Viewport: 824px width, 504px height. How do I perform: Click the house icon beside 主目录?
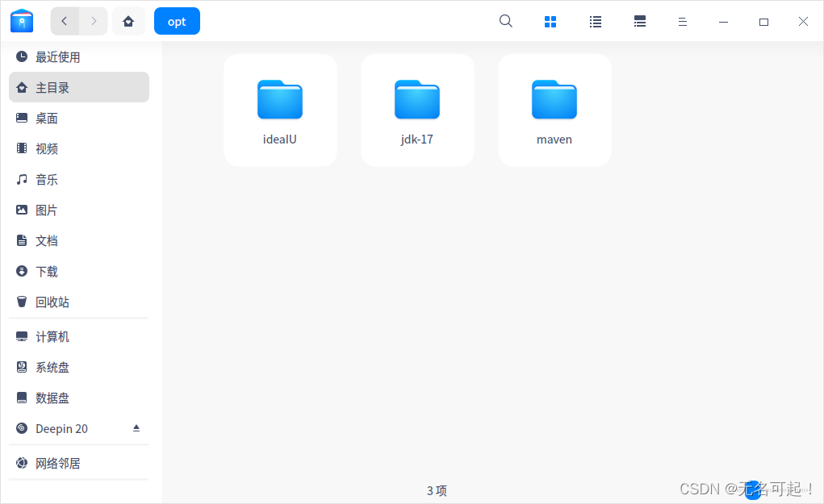click(x=22, y=87)
